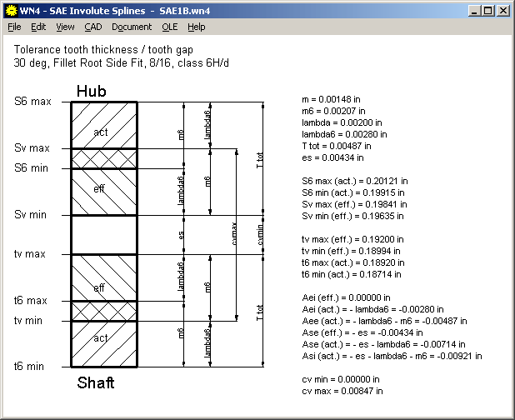Open the File menu

(x=15, y=27)
